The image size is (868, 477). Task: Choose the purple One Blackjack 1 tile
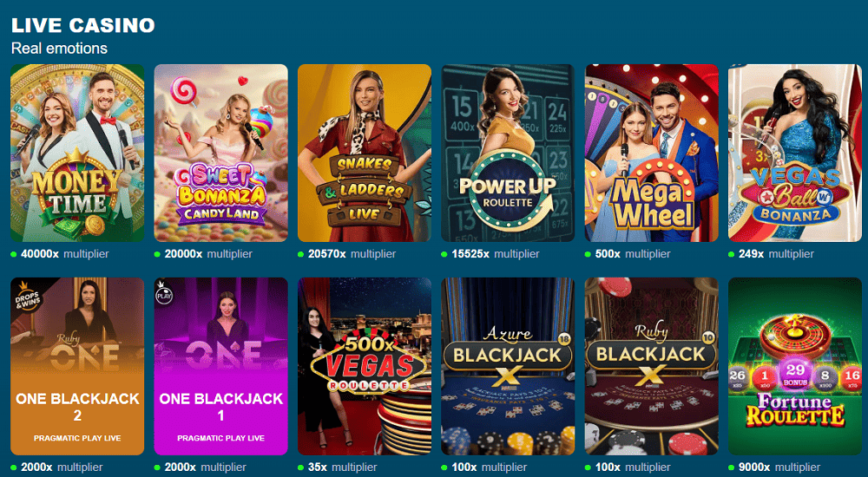click(220, 366)
